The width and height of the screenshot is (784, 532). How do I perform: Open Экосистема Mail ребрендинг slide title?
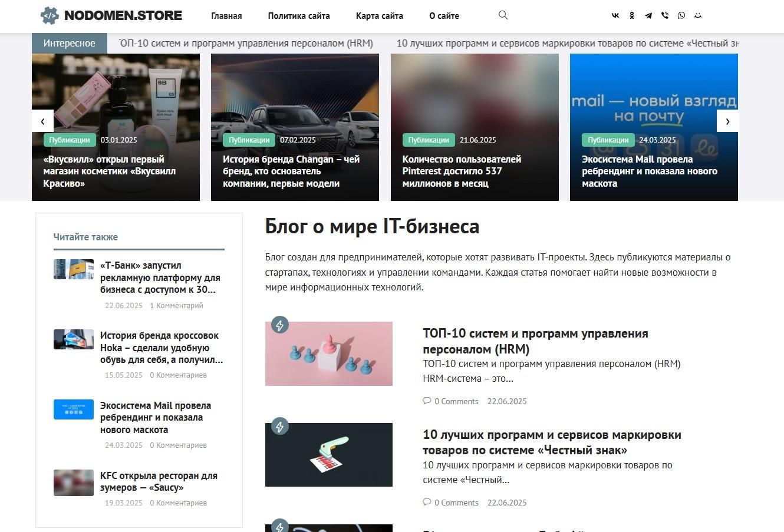click(650, 171)
